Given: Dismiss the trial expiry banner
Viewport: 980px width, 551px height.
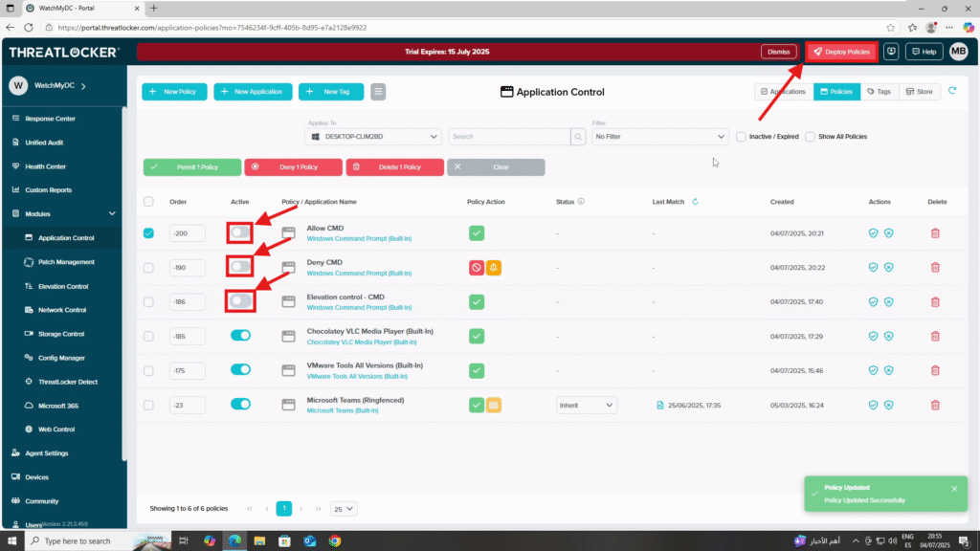Looking at the screenshot, I should [779, 52].
